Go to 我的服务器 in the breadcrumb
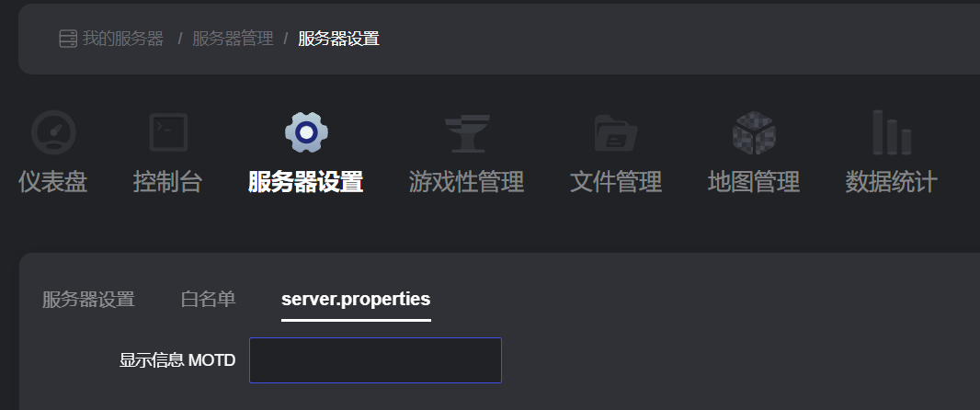 coord(123,39)
